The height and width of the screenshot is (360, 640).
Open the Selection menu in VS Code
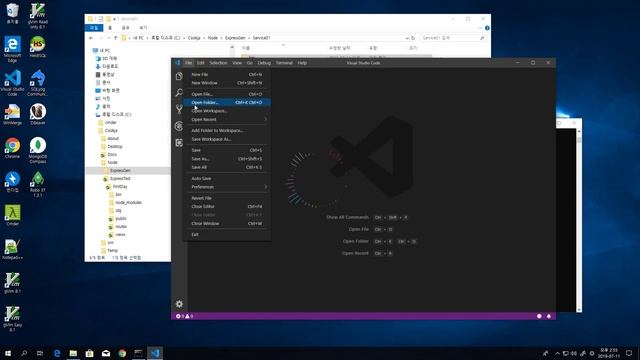coord(218,63)
